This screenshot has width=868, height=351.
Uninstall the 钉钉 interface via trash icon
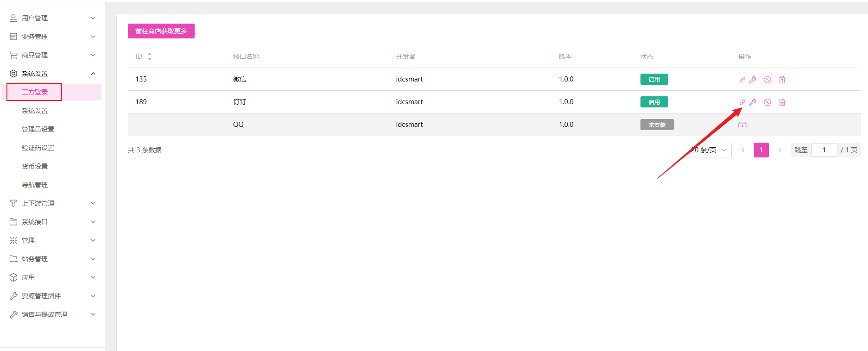pyautogui.click(x=782, y=102)
